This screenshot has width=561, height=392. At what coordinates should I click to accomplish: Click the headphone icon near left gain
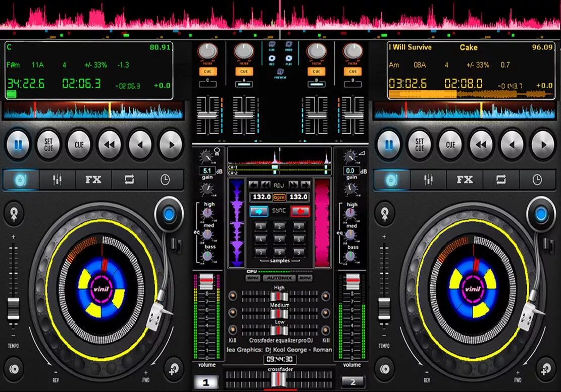[x=217, y=151]
